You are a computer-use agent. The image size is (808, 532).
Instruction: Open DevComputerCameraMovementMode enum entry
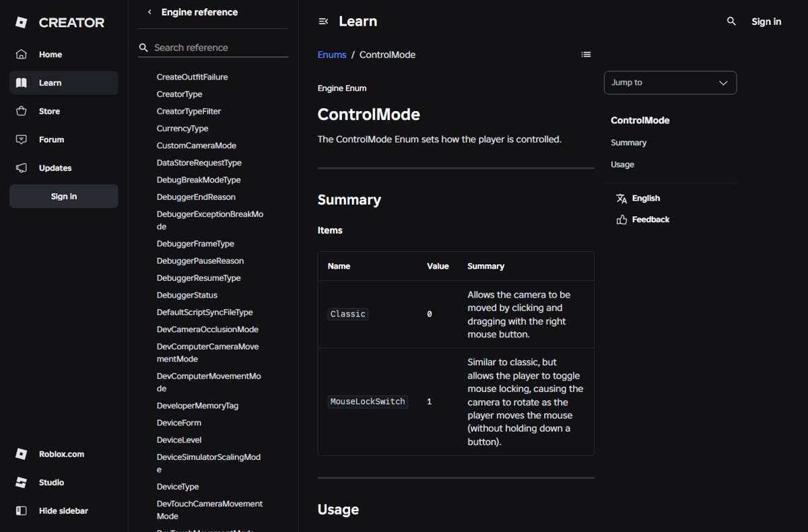pyautogui.click(x=207, y=353)
